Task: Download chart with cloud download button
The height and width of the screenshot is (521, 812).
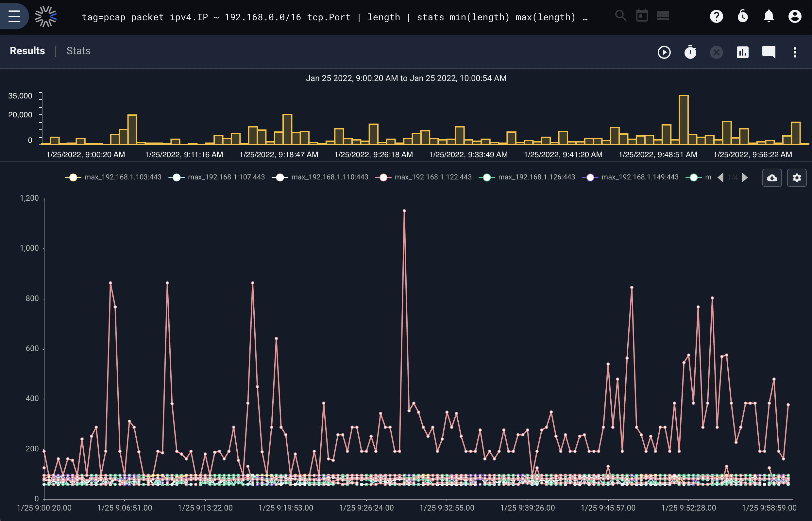Action: [772, 177]
